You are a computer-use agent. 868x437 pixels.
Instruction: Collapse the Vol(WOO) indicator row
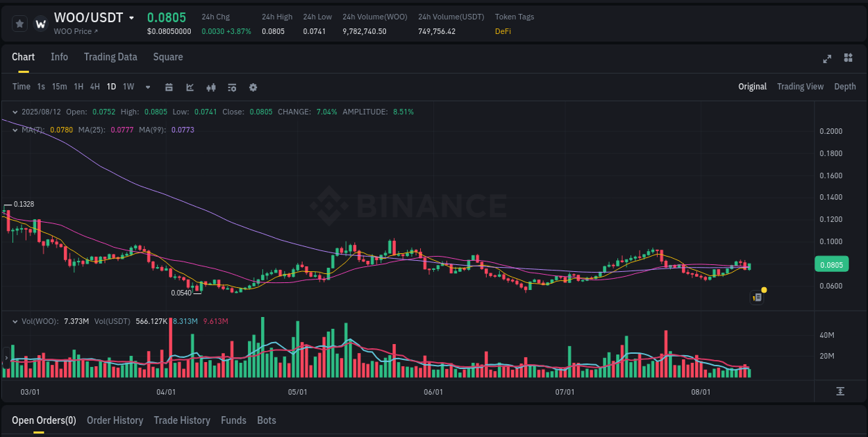click(x=15, y=320)
